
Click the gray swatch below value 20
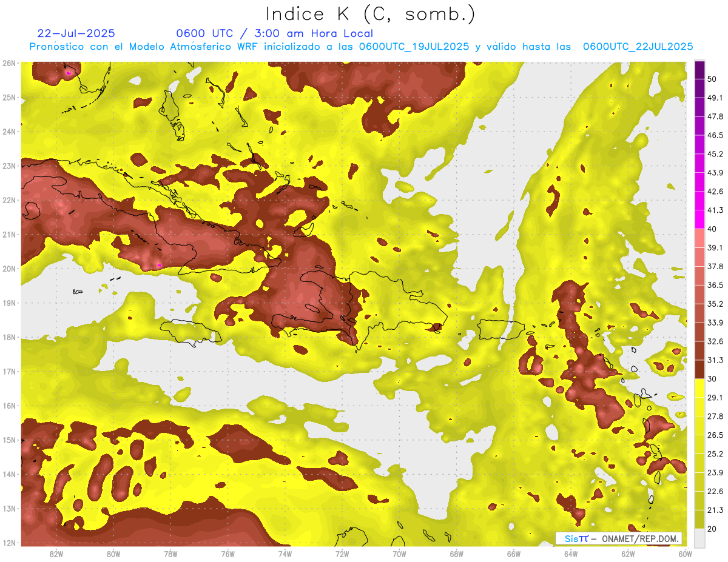[699, 537]
